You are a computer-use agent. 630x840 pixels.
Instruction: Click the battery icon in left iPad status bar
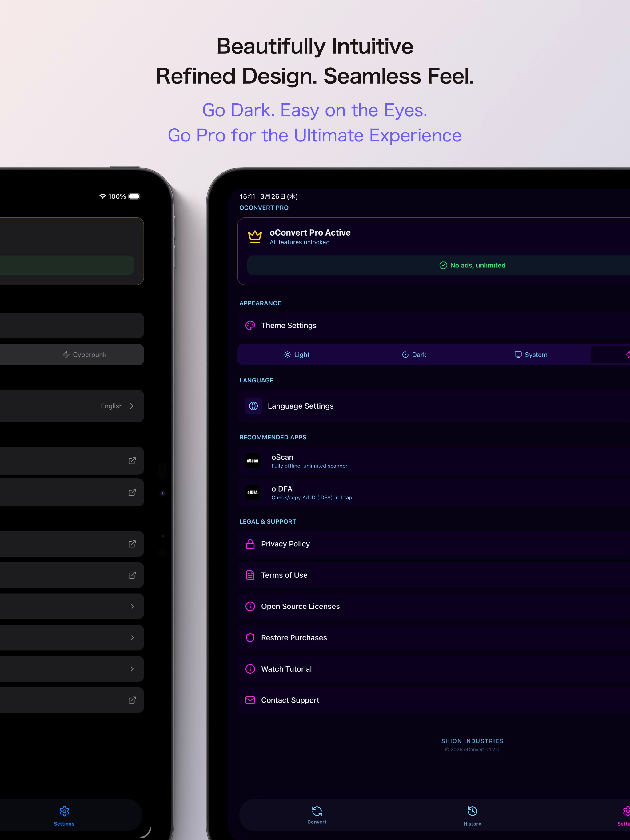pos(134,196)
